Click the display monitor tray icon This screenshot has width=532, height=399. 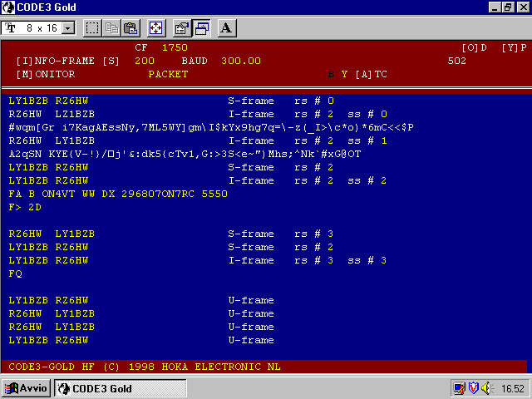point(458,388)
